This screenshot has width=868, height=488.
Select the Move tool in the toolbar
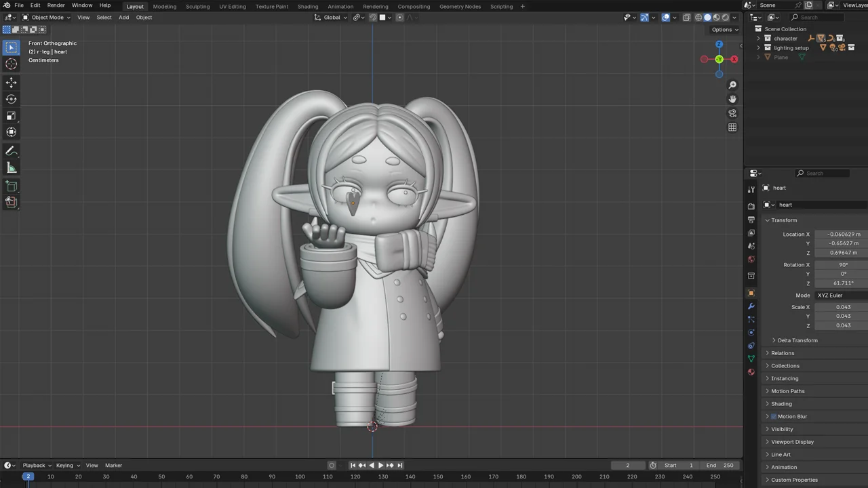tap(11, 82)
